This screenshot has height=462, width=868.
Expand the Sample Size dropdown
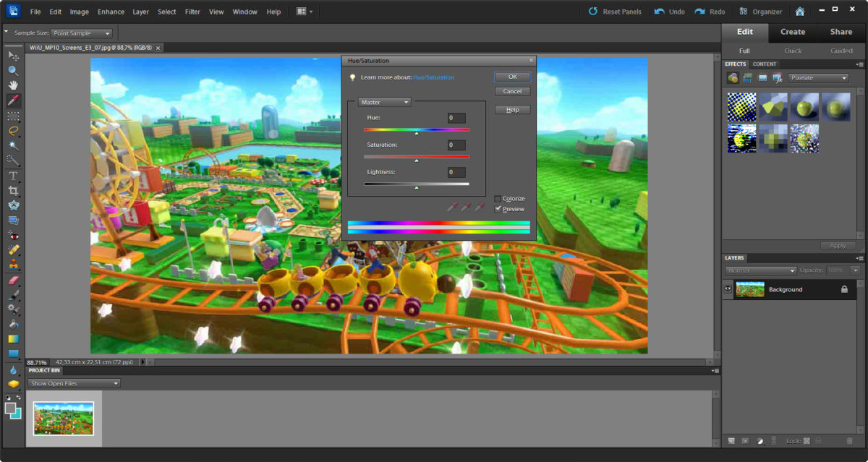[82, 33]
